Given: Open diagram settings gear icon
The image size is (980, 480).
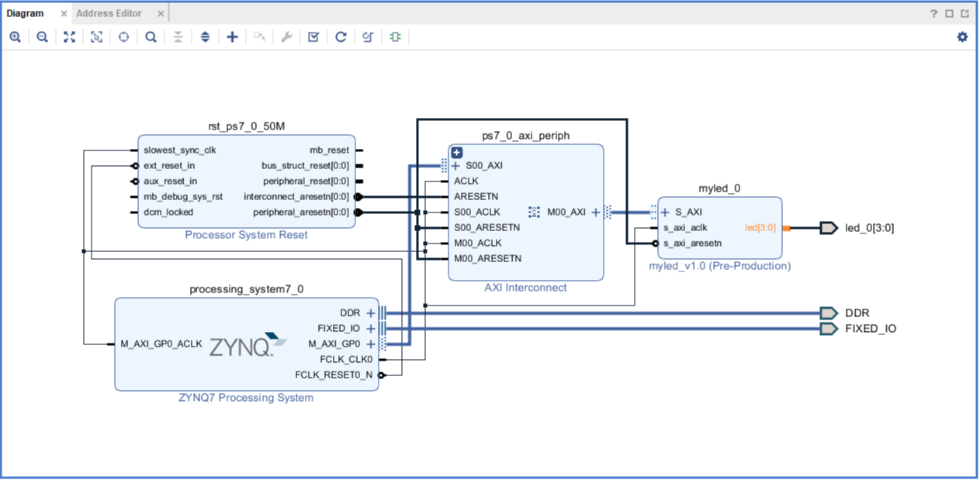Looking at the screenshot, I should coord(962,36).
